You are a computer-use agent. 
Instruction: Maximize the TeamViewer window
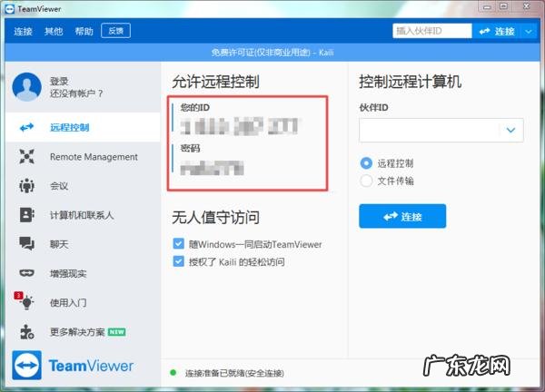click(503, 6)
